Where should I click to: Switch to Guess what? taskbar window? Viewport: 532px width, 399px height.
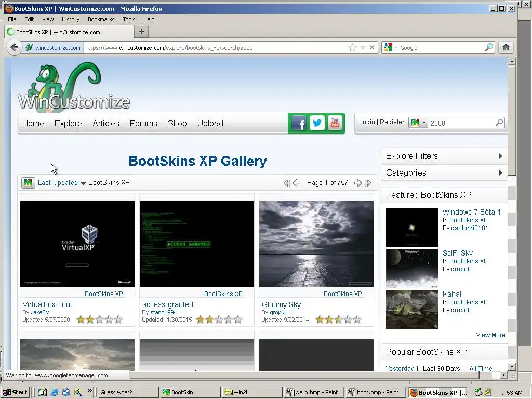point(128,392)
